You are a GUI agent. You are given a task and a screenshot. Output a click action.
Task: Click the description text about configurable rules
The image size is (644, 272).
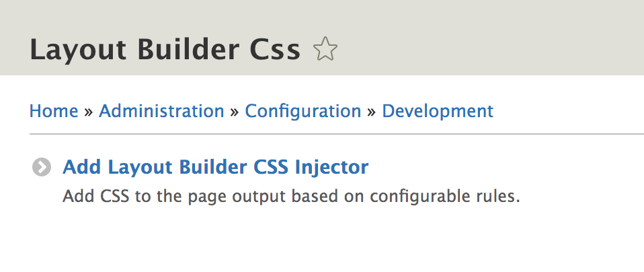291,197
